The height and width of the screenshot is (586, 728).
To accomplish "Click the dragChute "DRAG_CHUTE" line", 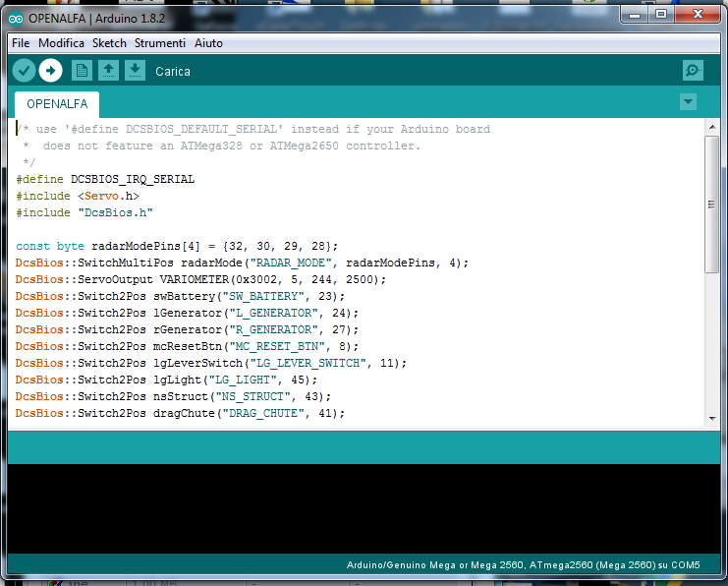I will (x=180, y=414).
